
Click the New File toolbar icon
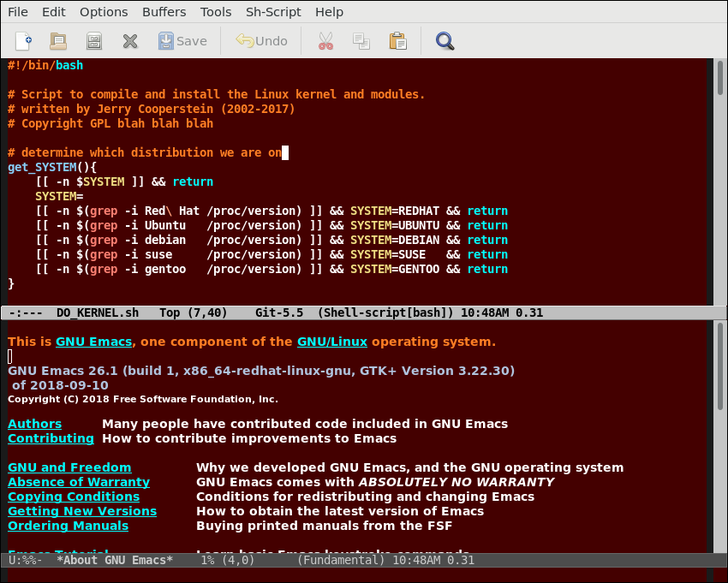point(23,41)
